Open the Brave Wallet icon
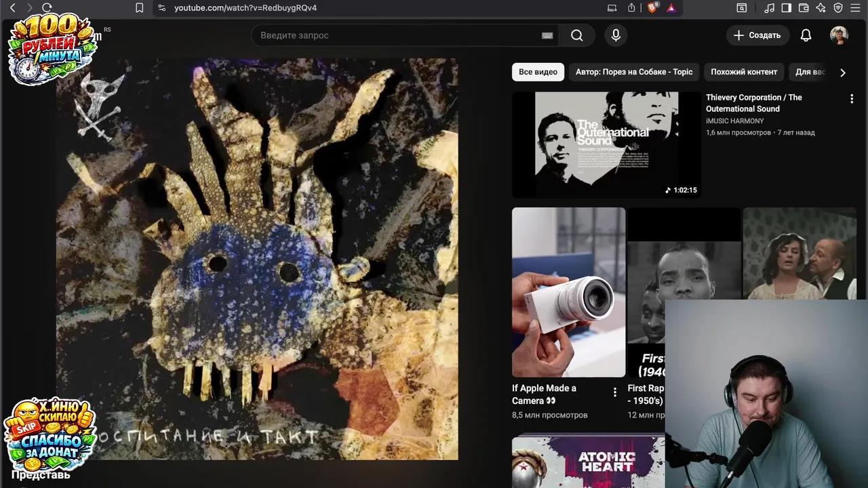868x488 pixels. 804,8
